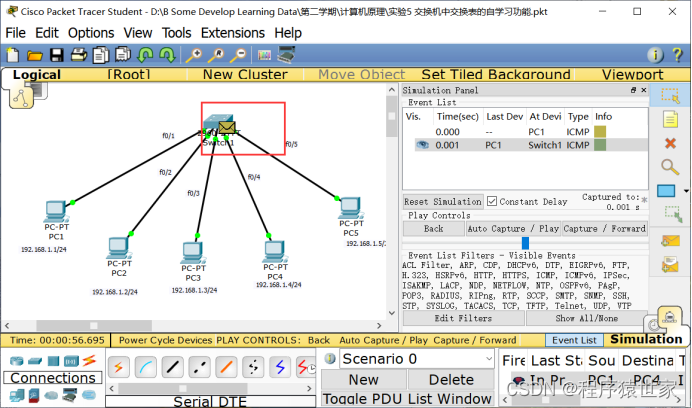Click Toggle PDU List Window button
Image resolution: width=692 pixels, height=408 pixels.
407,399
